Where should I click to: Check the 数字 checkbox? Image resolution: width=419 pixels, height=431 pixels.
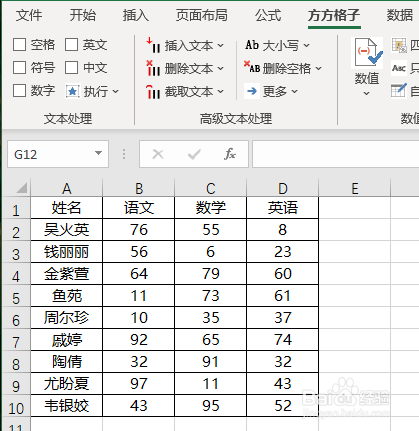coord(19,91)
